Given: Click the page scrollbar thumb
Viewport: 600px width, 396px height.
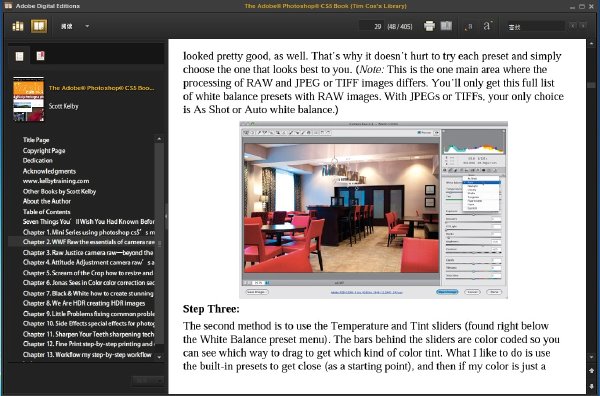Looking at the screenshot, I should click(591, 85).
